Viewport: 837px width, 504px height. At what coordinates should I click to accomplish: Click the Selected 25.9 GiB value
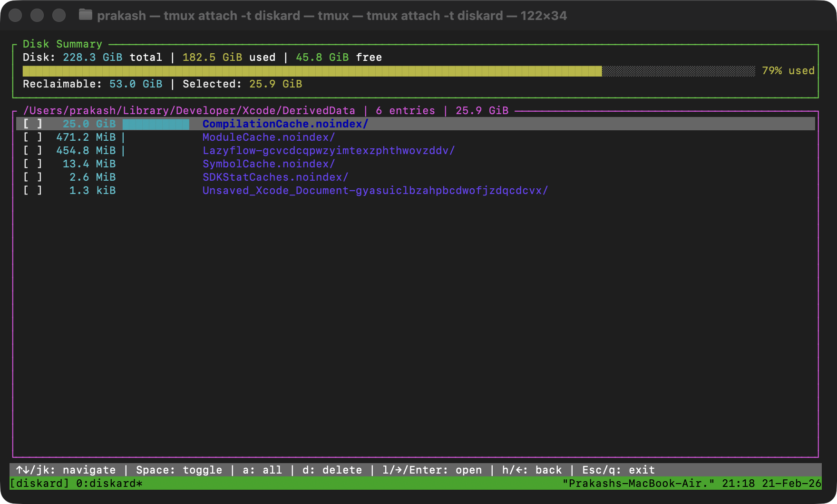pos(276,84)
